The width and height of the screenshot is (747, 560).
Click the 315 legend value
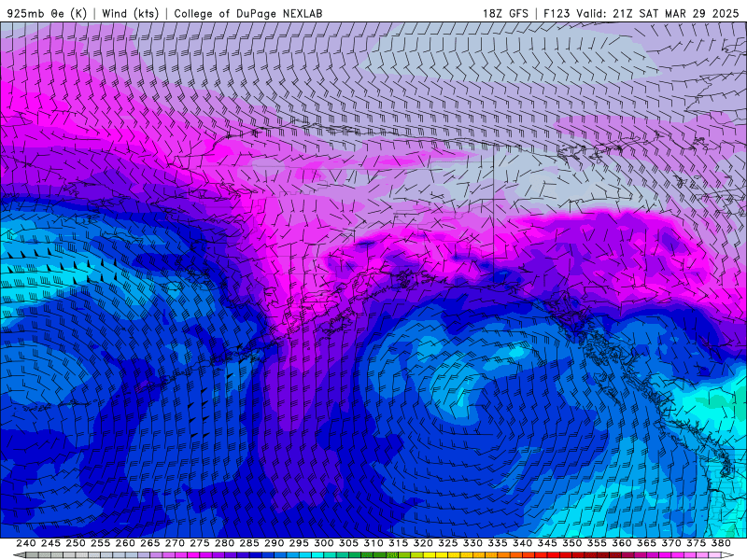click(398, 543)
